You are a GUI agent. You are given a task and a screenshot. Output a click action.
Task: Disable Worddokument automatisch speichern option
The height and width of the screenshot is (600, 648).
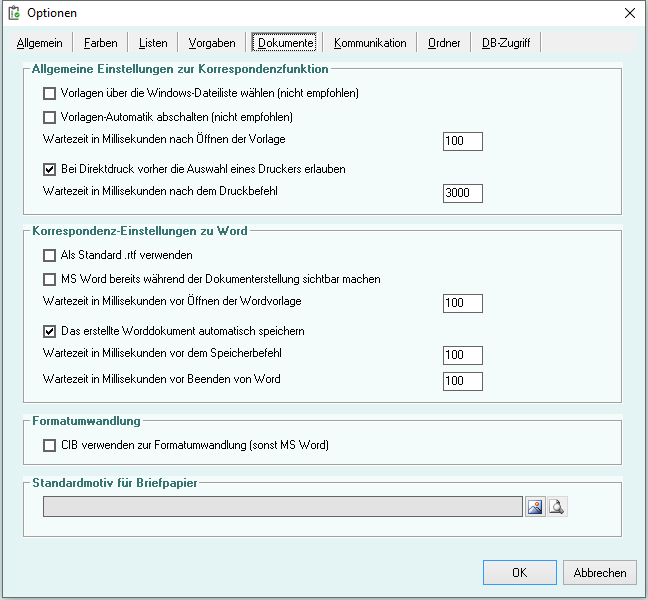tap(50, 331)
